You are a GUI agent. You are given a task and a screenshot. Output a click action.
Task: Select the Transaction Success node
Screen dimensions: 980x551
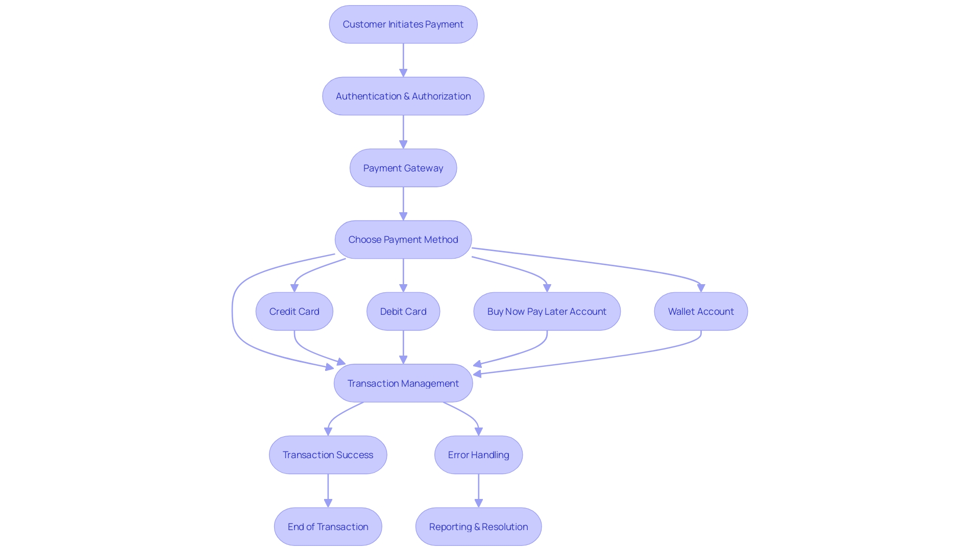[329, 455]
